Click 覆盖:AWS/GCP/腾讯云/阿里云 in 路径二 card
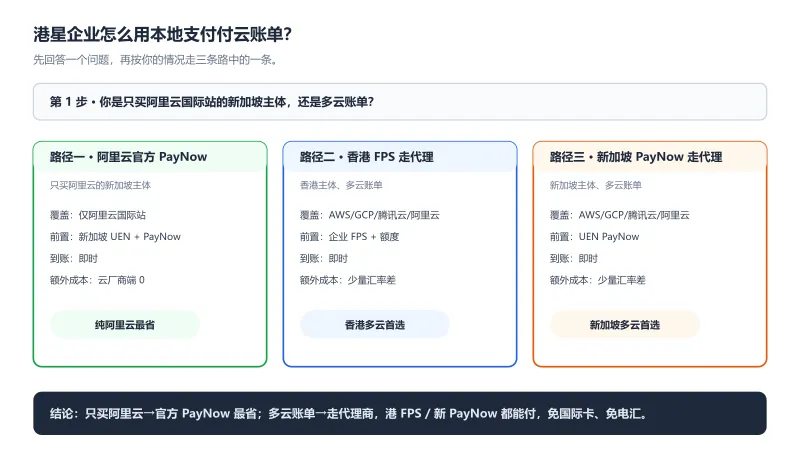 (x=370, y=215)
